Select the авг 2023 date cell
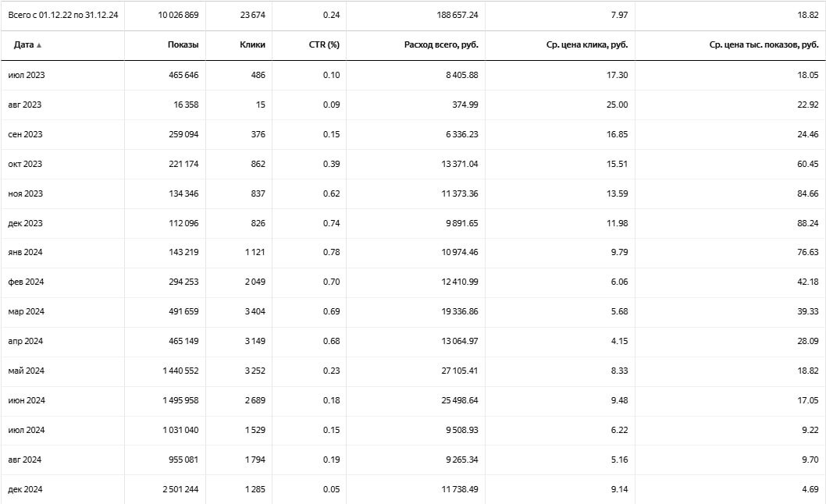Screen dimensions: 826x504 tap(25, 105)
